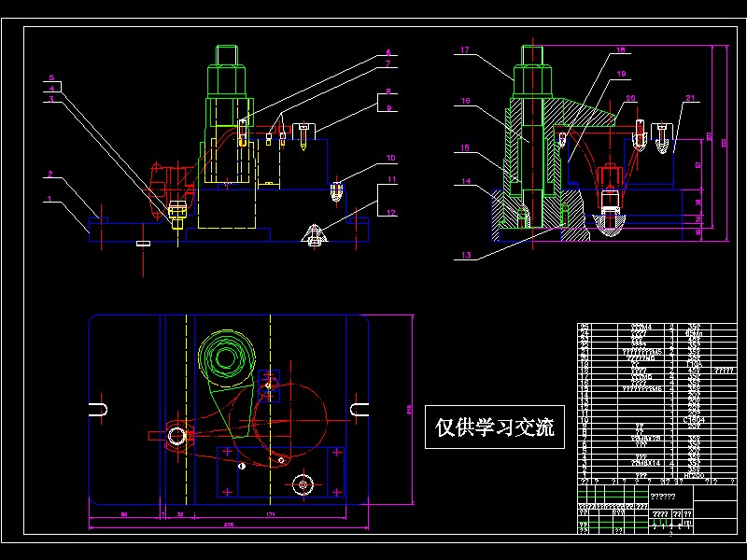This screenshot has width=747, height=560.
Task: Click callout number 2 above the base plate
Action: point(50,175)
